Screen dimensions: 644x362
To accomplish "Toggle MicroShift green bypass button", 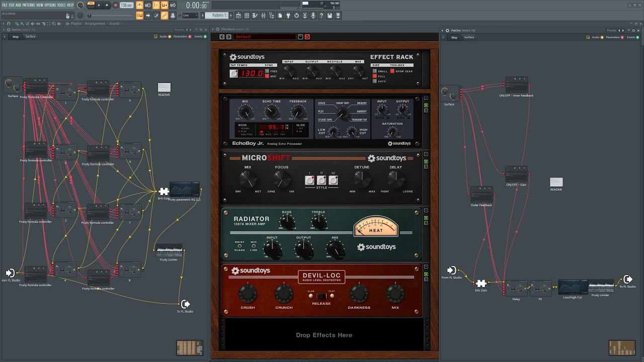I will coord(426,162).
